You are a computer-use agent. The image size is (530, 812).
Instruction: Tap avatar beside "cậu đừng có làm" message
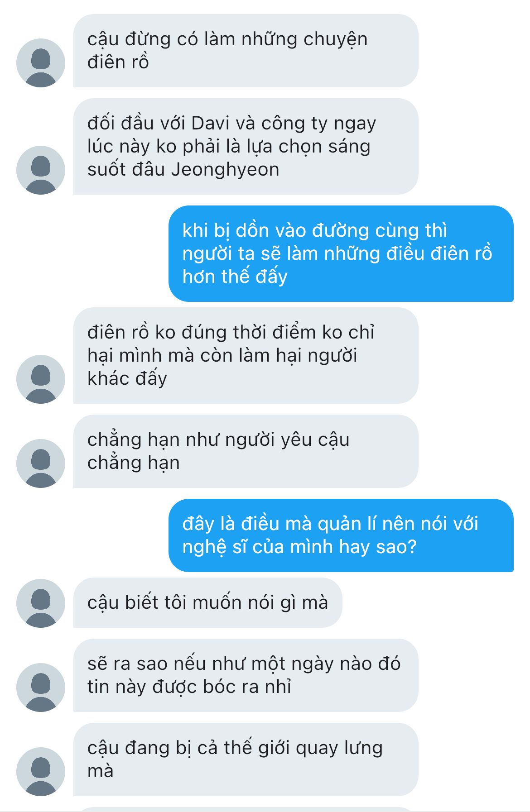pos(41,62)
